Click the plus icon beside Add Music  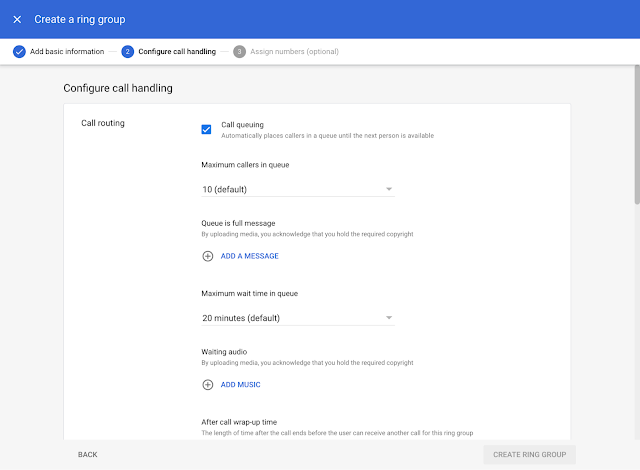pos(208,384)
